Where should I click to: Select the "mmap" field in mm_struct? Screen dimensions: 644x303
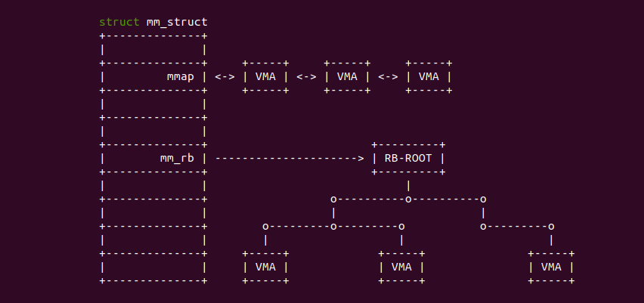click(x=181, y=76)
